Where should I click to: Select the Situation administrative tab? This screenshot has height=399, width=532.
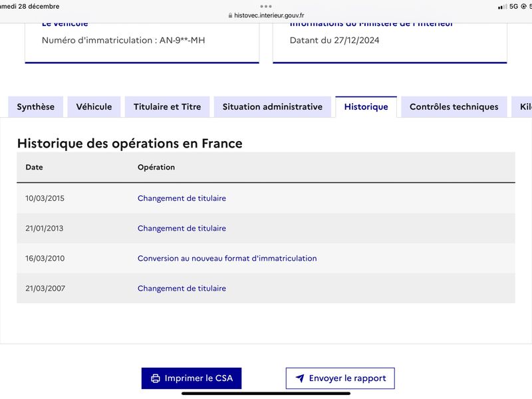tap(273, 107)
